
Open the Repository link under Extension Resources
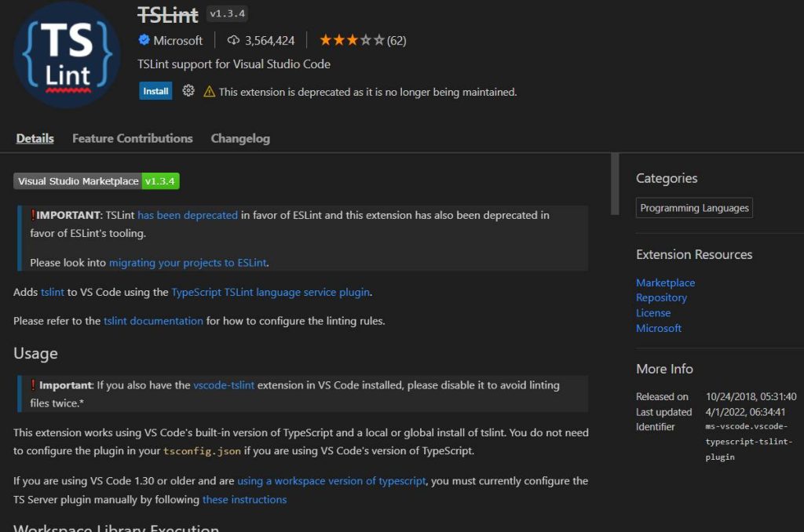(x=661, y=297)
